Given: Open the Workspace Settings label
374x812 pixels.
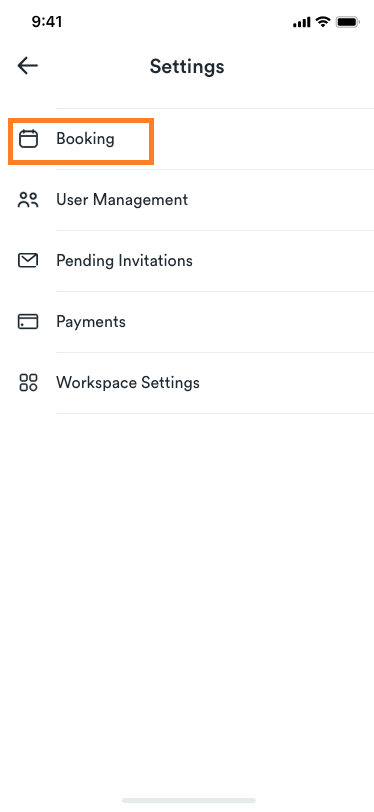Looking at the screenshot, I should 128,383.
